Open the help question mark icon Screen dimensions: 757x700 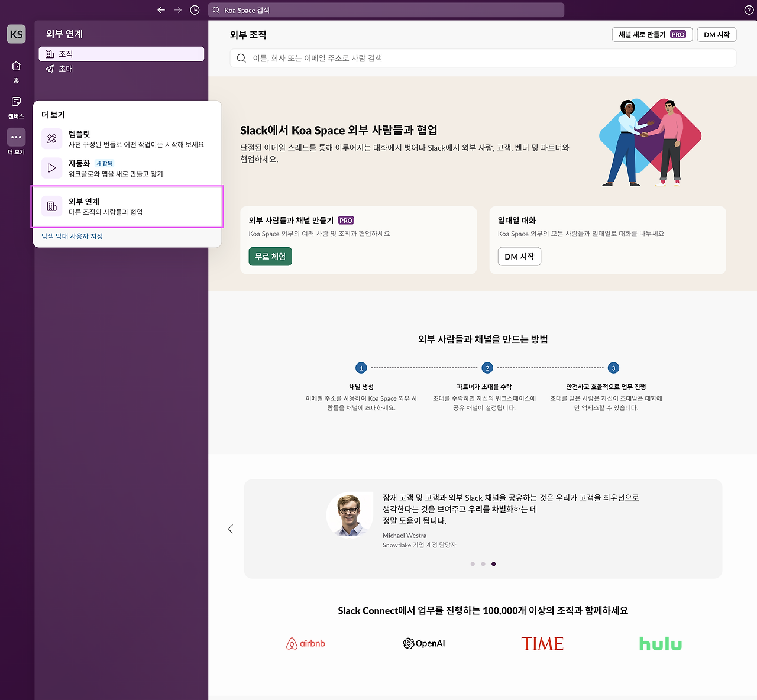(749, 10)
